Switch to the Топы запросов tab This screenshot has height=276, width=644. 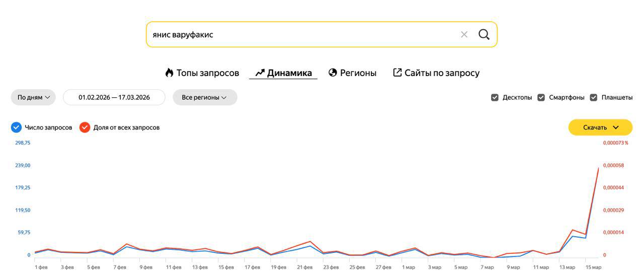207,73
